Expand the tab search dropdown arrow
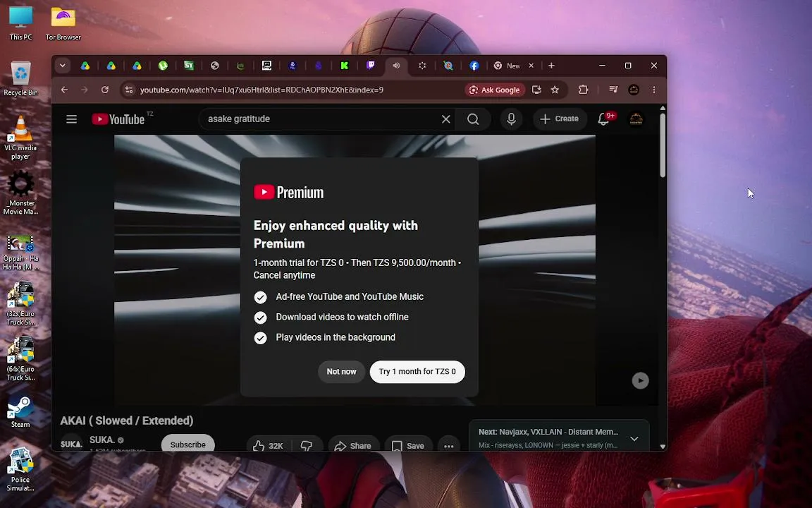 [63, 66]
